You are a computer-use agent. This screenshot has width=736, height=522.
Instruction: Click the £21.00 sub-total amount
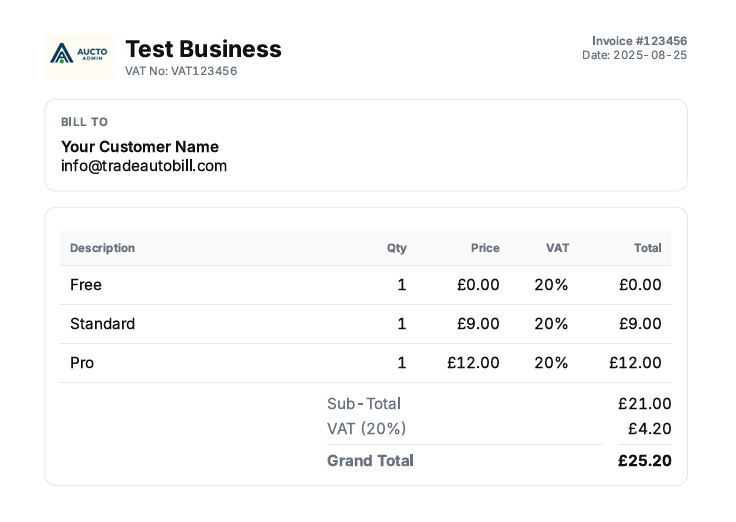pos(644,404)
